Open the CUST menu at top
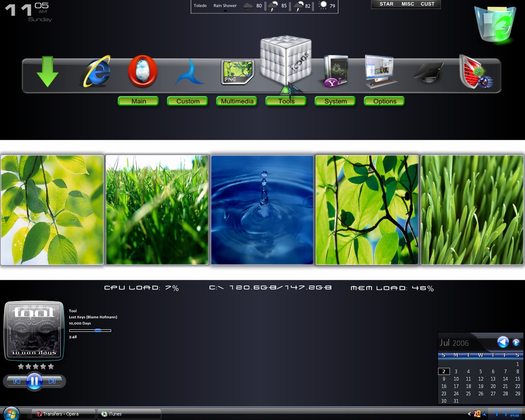 [427, 4]
